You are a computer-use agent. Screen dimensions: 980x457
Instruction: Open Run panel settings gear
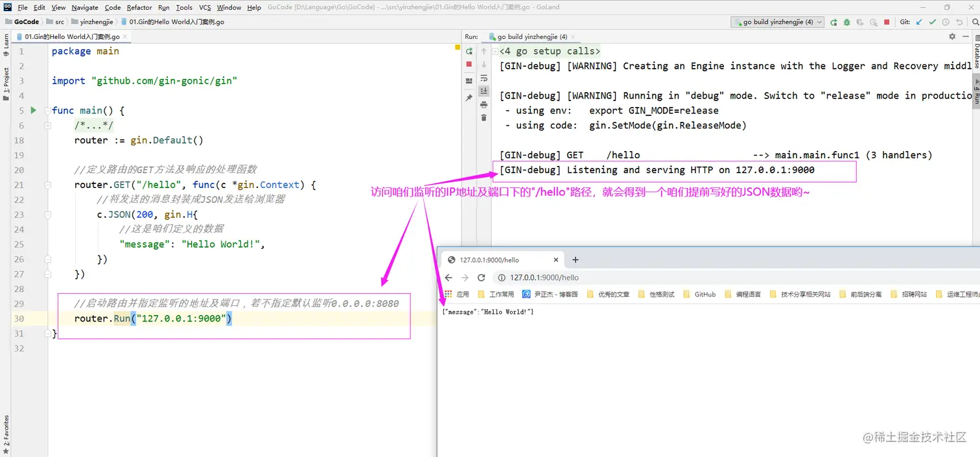coord(952,36)
